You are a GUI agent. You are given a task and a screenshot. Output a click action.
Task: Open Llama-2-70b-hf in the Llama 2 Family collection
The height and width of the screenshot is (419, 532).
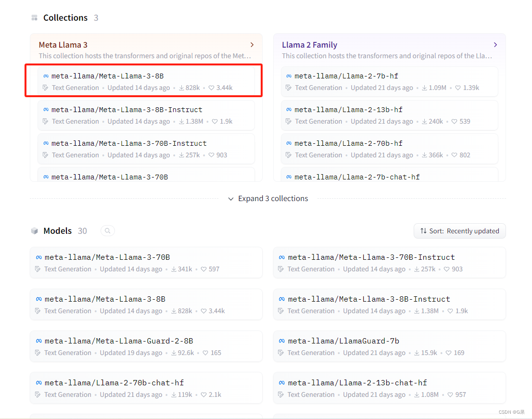[390, 149]
